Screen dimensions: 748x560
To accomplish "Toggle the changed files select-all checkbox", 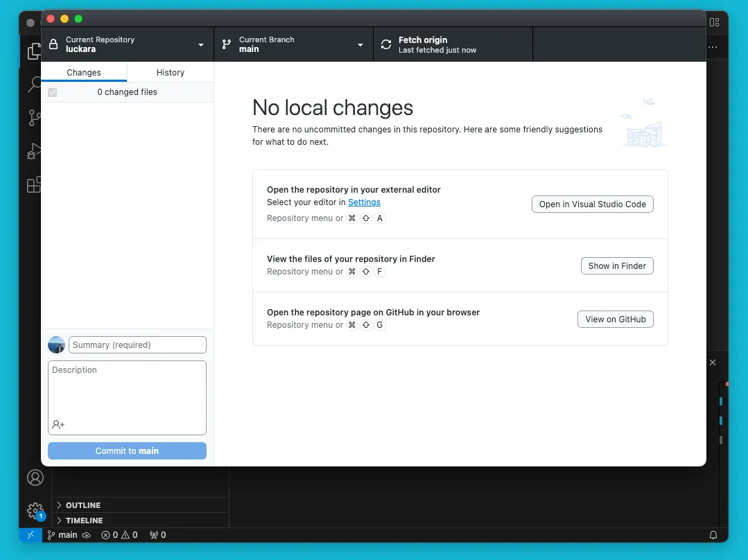I will pyautogui.click(x=52, y=92).
